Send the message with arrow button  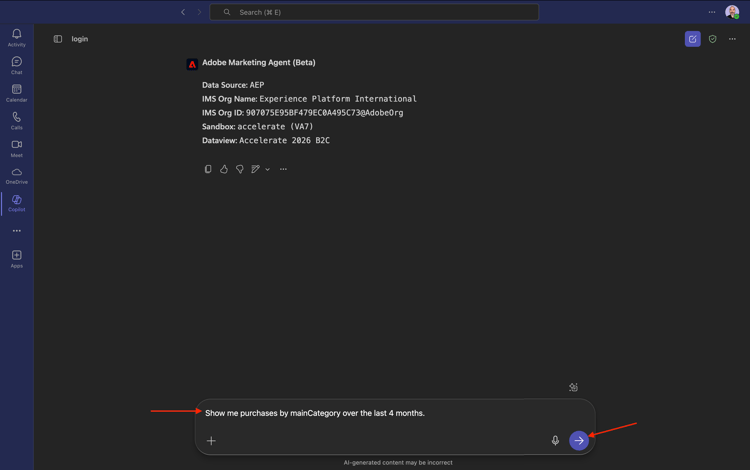[579, 440]
